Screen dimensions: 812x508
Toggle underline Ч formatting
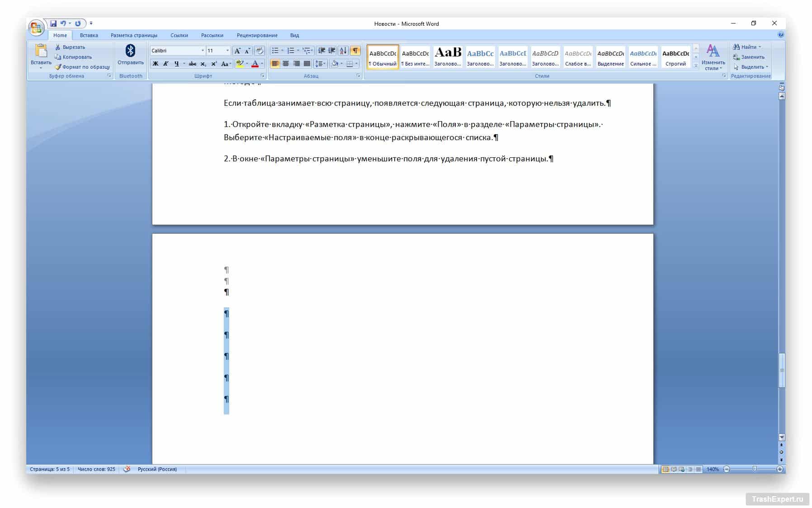(x=176, y=64)
